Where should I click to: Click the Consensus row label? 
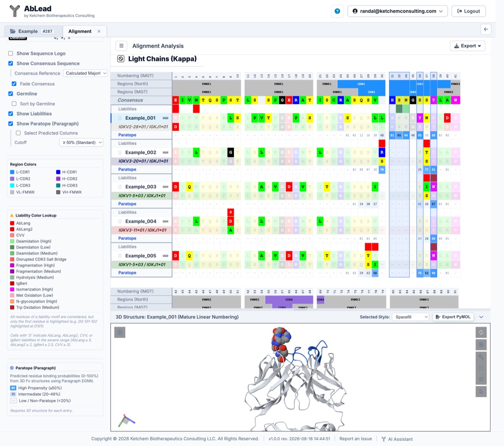(130, 100)
